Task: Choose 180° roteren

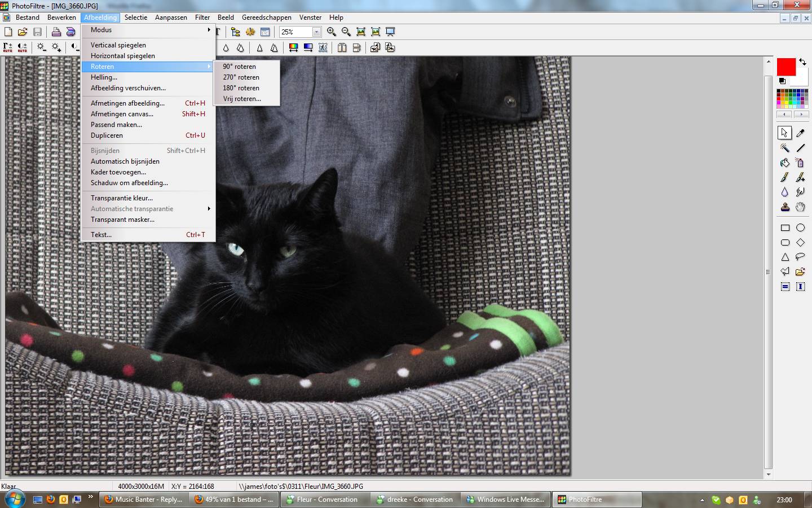Action: (x=246, y=88)
